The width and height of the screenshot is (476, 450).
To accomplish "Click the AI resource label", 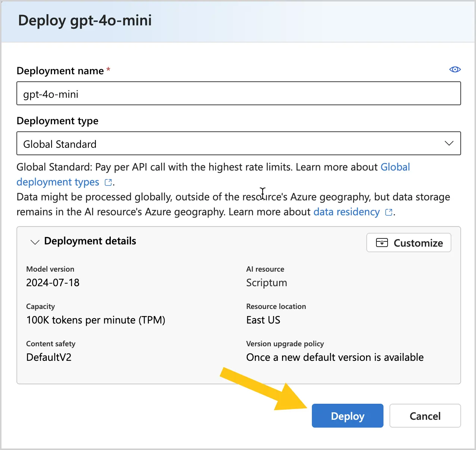I will tap(265, 269).
